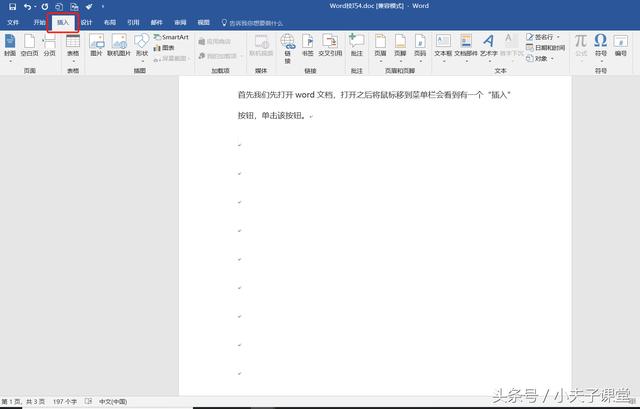Click the document line starting "首先我们先打开 word"
This screenshot has width=640, height=409.
(x=374, y=95)
